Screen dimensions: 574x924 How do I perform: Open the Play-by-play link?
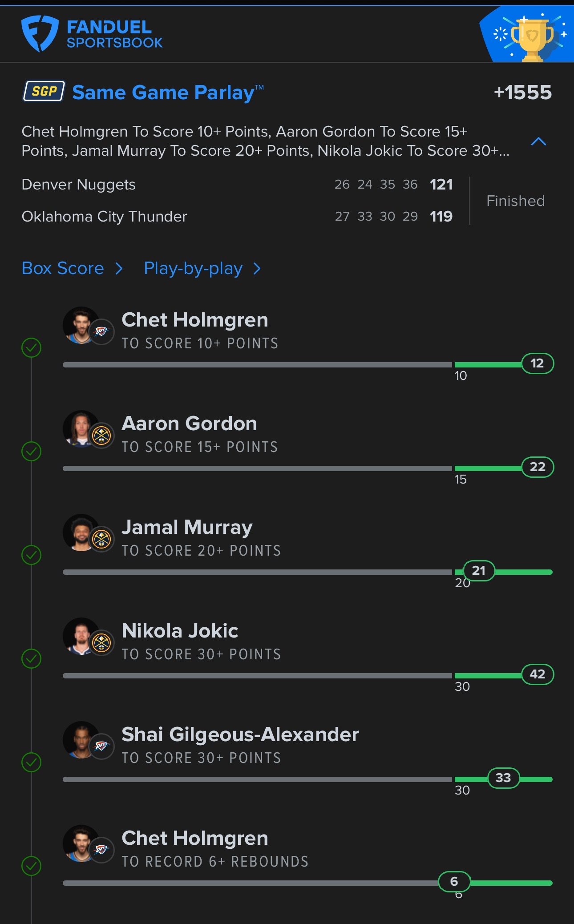tap(193, 268)
